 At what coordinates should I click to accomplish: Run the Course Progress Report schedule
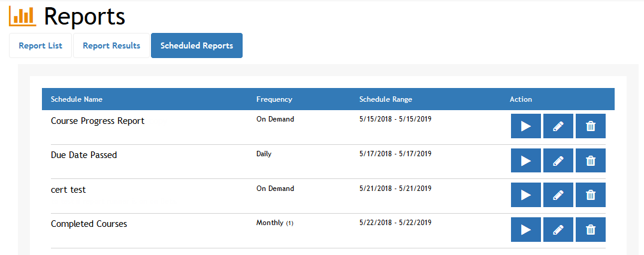525,126
